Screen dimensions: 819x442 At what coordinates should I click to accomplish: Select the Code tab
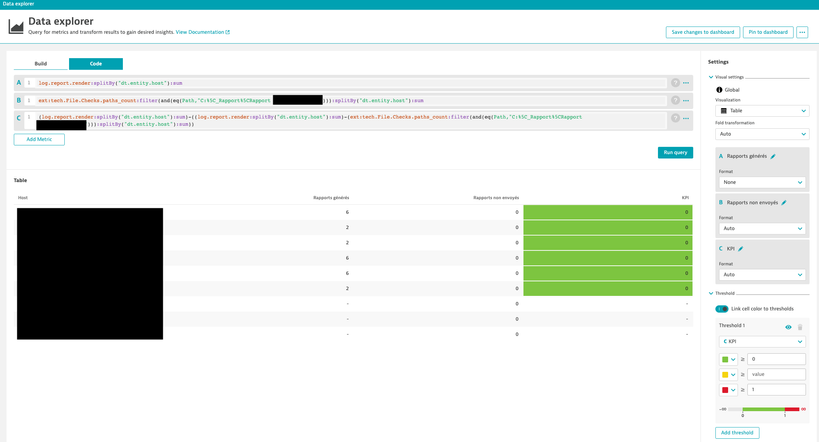click(x=96, y=64)
